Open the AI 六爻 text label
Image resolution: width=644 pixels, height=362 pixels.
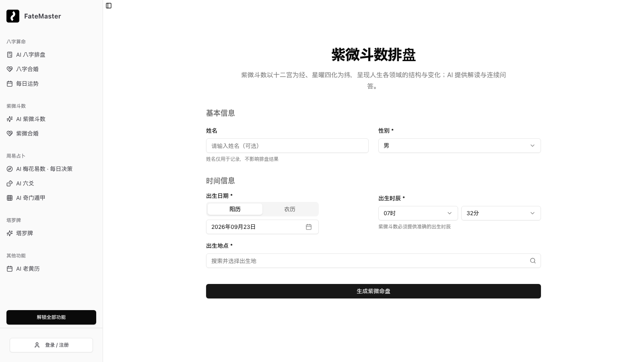point(25,183)
